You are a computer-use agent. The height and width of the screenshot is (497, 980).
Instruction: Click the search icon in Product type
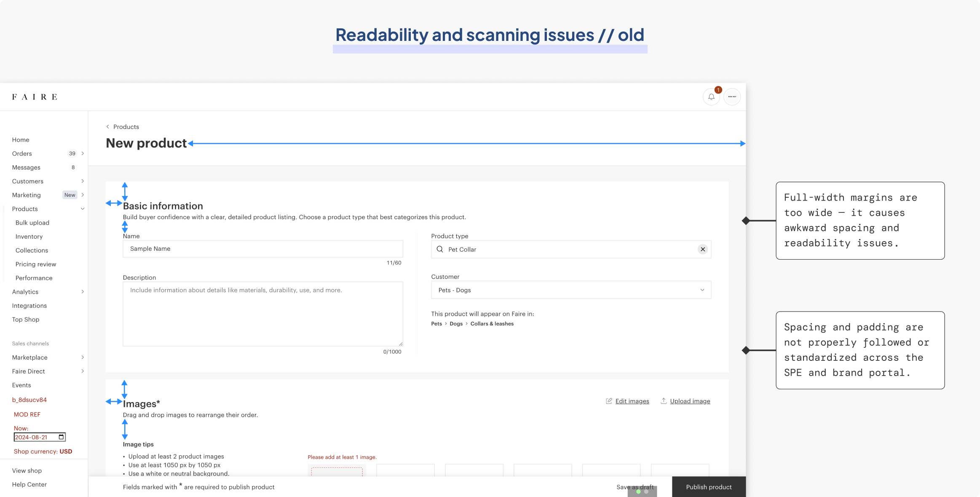(440, 250)
